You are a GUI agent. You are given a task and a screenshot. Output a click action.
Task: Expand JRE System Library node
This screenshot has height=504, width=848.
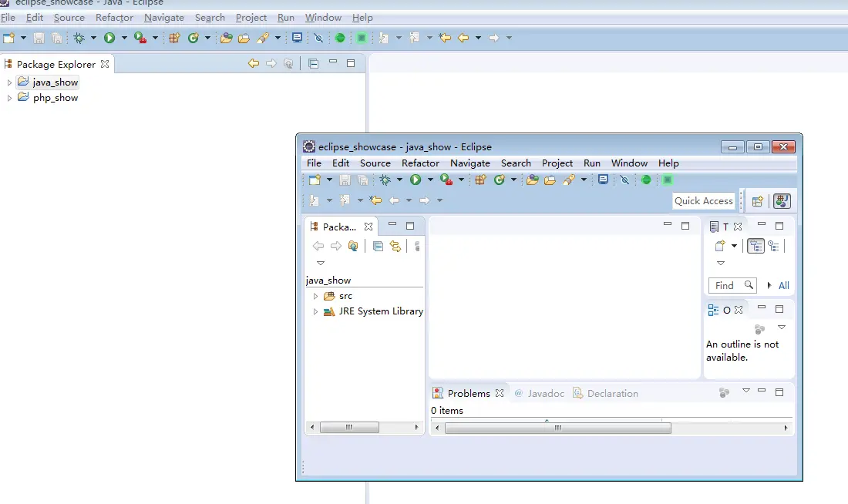pos(315,311)
